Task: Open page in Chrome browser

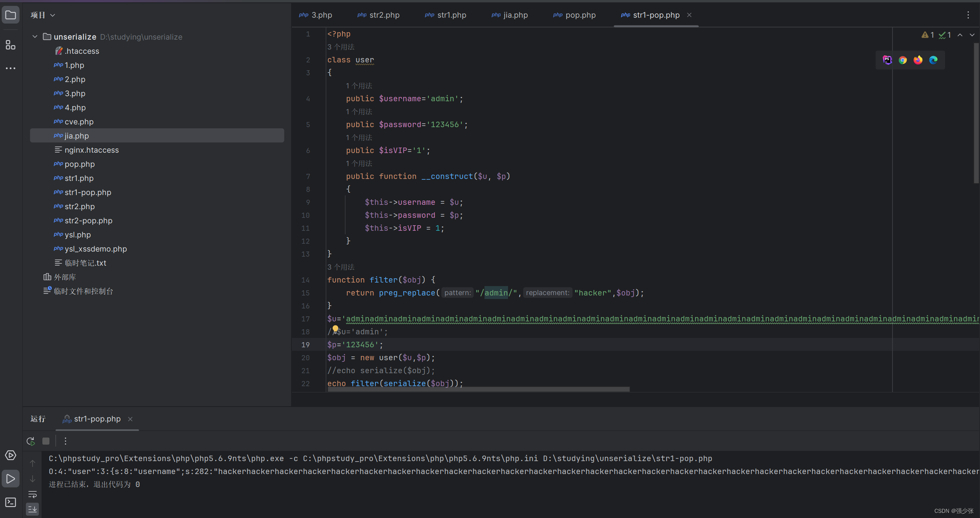Action: click(903, 60)
